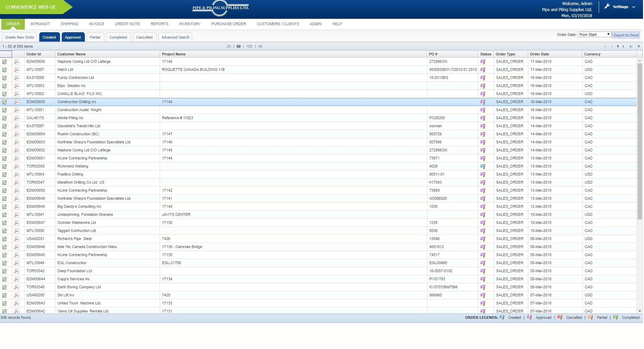Screen dimensions: 644x349
Task: Toggle the Created status filter
Action: (x=49, y=37)
